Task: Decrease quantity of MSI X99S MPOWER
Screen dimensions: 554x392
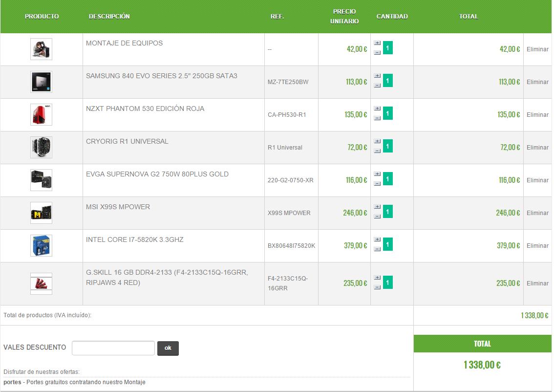Action: (377, 217)
